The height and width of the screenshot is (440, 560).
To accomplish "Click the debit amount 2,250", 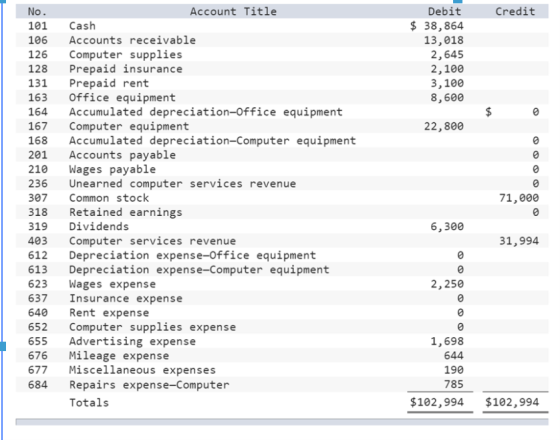I will [447, 284].
